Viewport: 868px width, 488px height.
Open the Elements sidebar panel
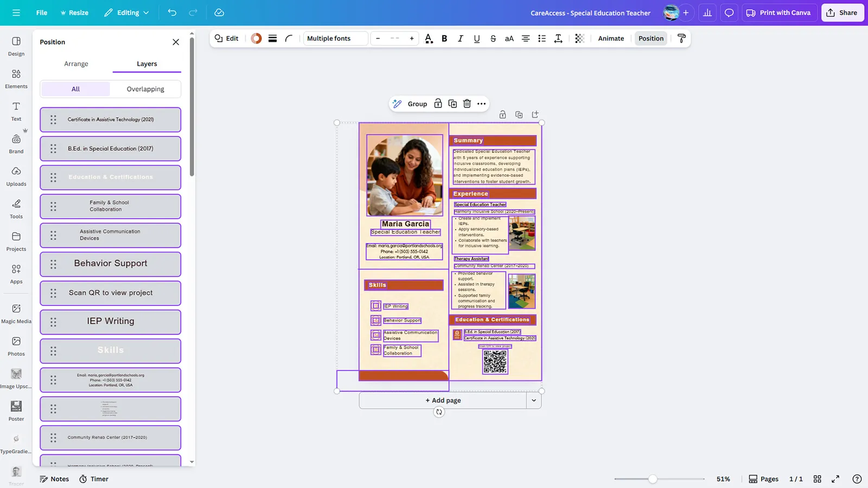(x=16, y=78)
